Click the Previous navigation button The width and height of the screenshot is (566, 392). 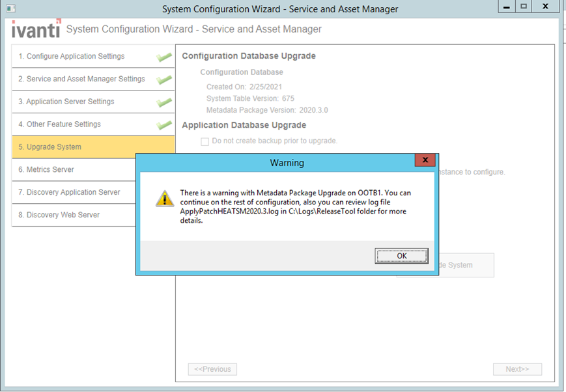tap(212, 369)
